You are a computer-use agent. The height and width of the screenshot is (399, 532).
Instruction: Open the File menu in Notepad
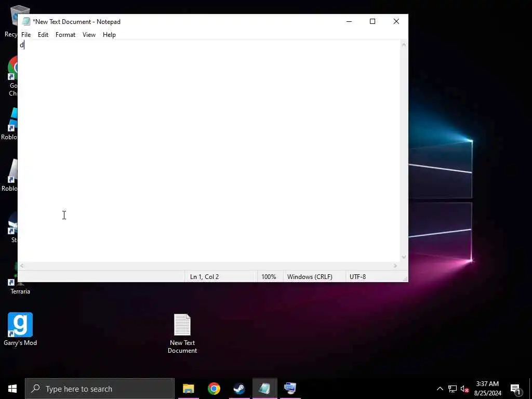pos(26,35)
